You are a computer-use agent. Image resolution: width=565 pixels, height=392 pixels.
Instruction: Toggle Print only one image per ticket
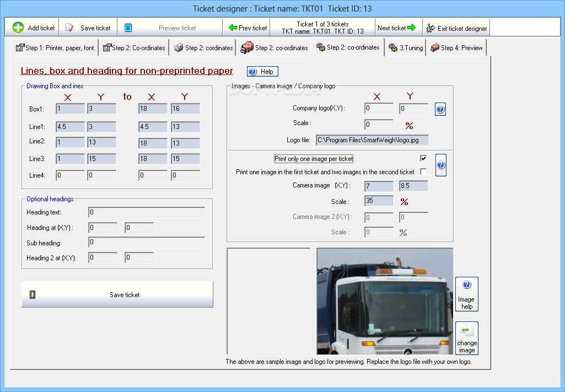point(423,158)
